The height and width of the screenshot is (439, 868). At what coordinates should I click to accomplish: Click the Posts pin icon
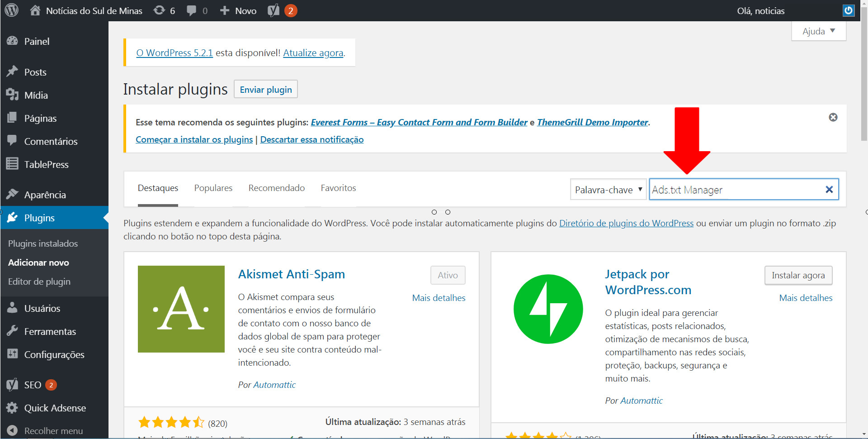pyautogui.click(x=13, y=72)
